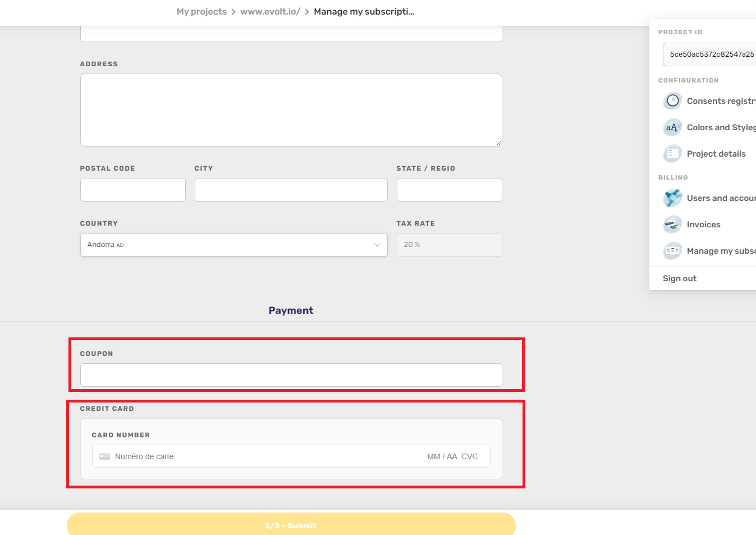
Task: Click into the Address text area
Action: (x=291, y=110)
